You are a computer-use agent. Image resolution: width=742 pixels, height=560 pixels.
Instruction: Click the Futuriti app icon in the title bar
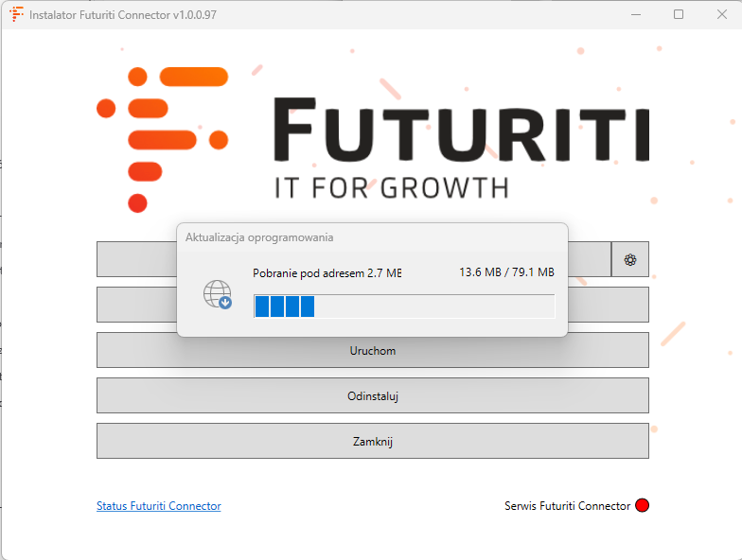tap(16, 15)
